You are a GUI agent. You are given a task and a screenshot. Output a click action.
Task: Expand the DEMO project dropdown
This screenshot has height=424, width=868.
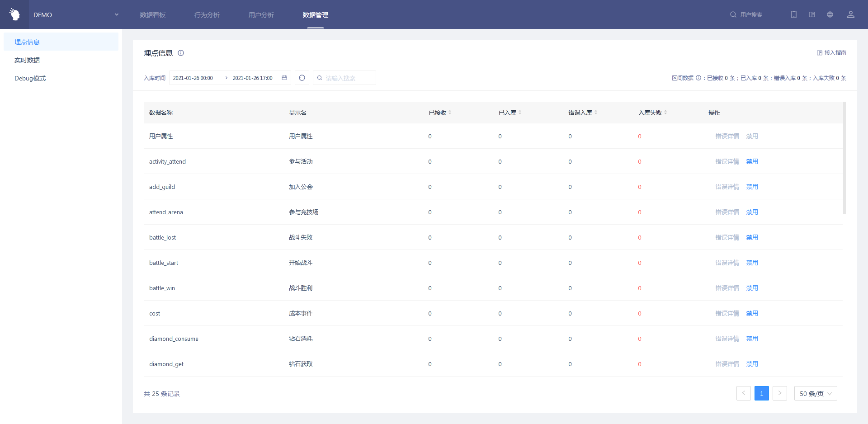[x=116, y=14]
